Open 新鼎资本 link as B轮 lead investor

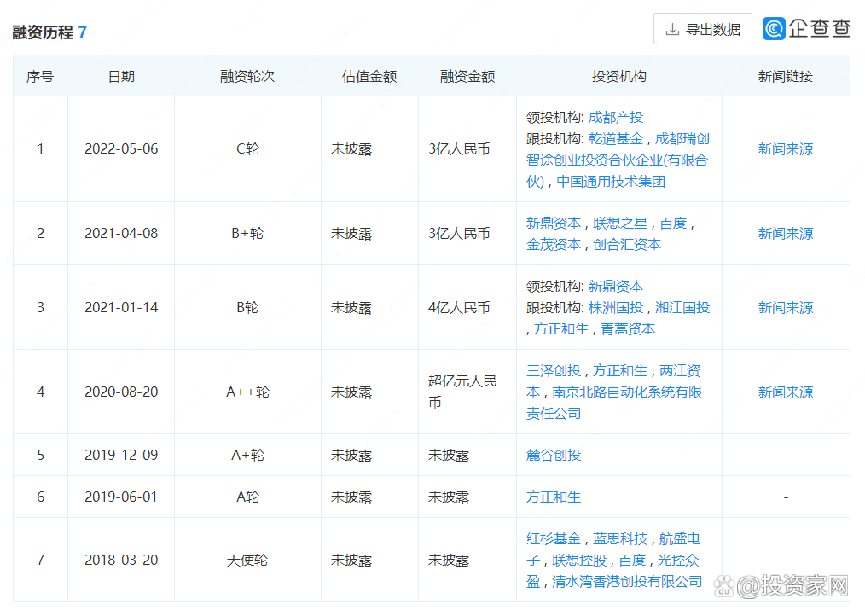pos(616,286)
